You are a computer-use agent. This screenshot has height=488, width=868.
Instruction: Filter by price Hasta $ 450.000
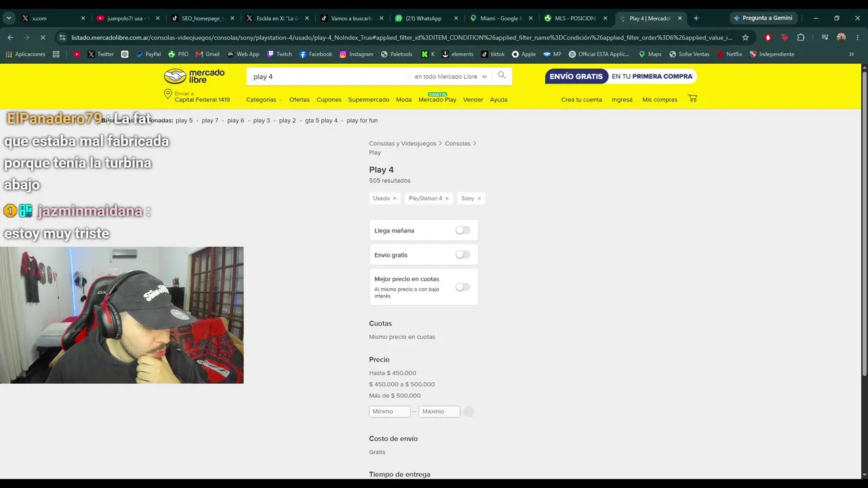coord(393,373)
